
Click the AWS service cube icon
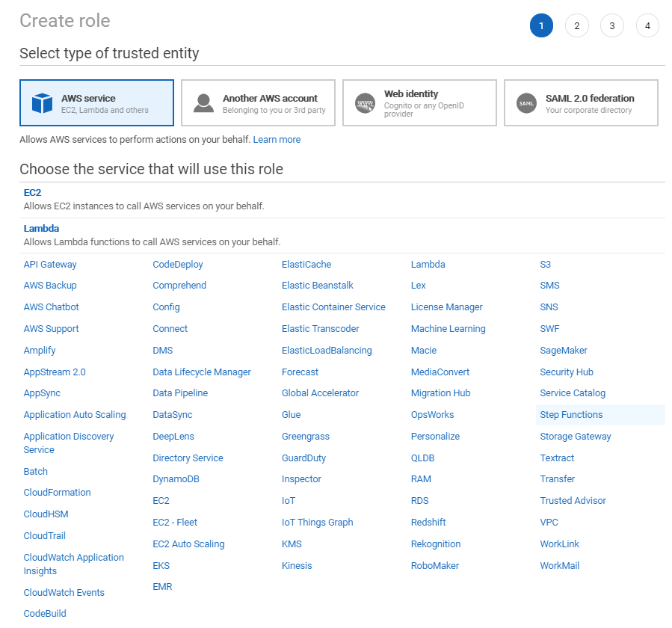coord(42,103)
